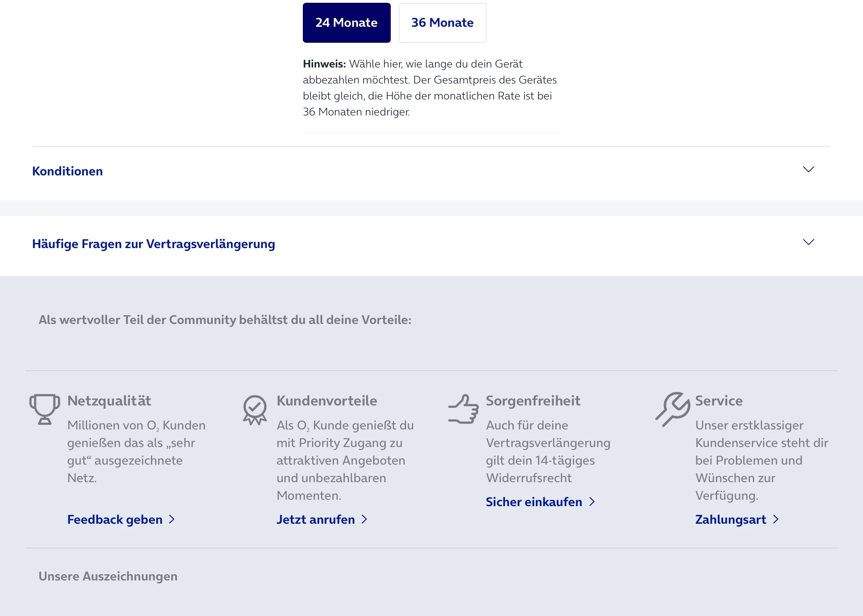Viewport: 863px width, 616px height.
Task: Click the Netzqualität heading
Action: pyautogui.click(x=109, y=401)
